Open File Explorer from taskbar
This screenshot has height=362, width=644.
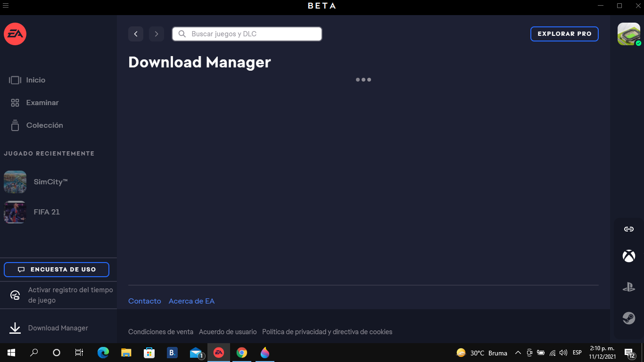pos(126,353)
